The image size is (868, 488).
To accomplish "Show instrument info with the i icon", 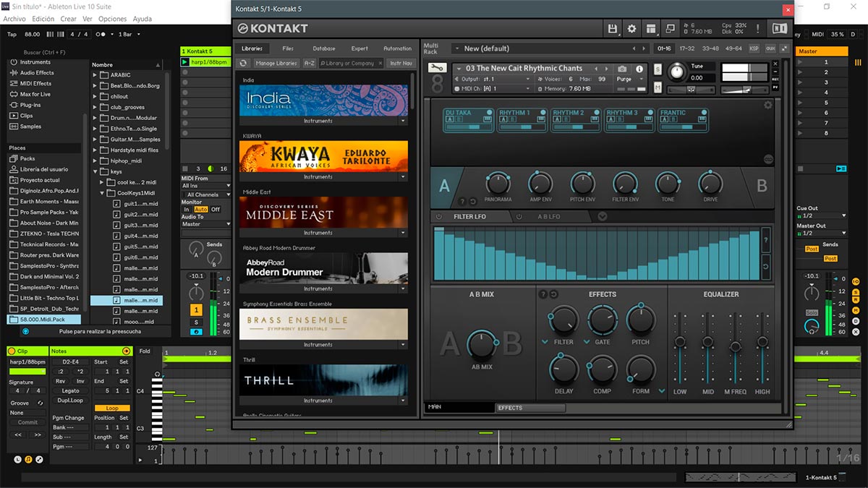I will pos(639,69).
